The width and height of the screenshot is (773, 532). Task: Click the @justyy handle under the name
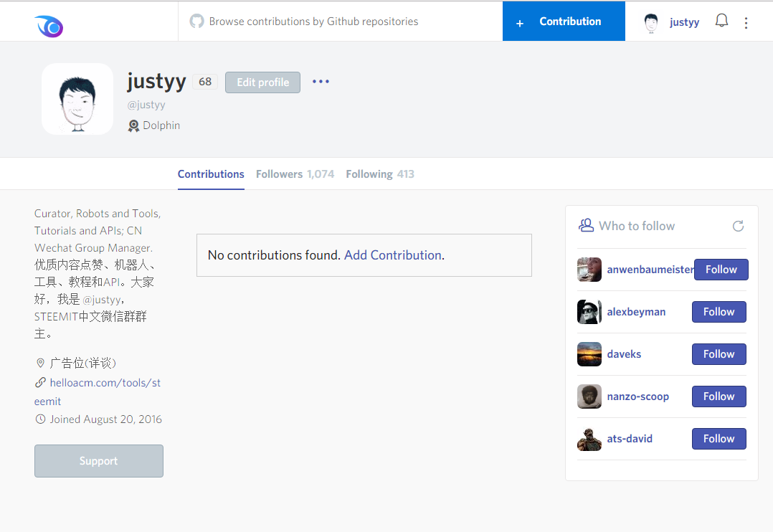tap(146, 105)
